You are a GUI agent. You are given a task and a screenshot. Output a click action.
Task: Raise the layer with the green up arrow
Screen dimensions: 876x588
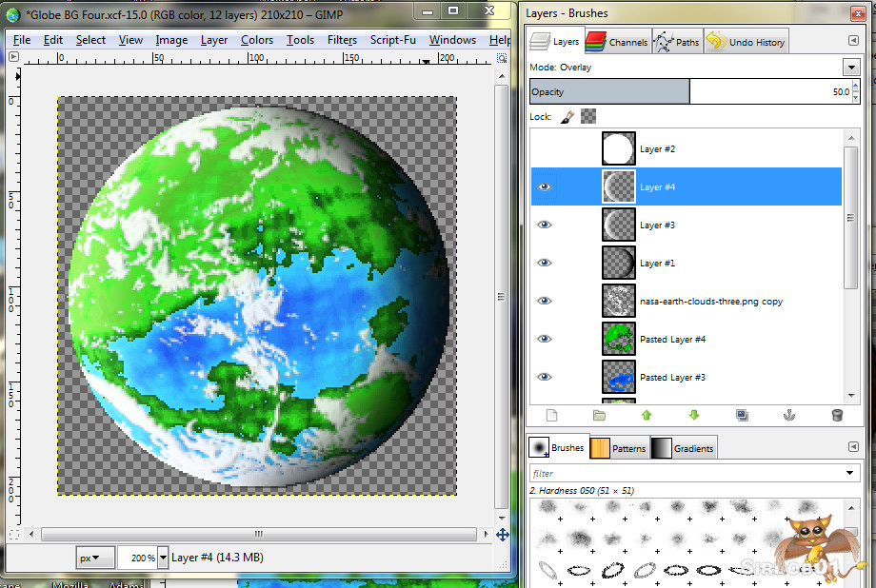coord(647,415)
